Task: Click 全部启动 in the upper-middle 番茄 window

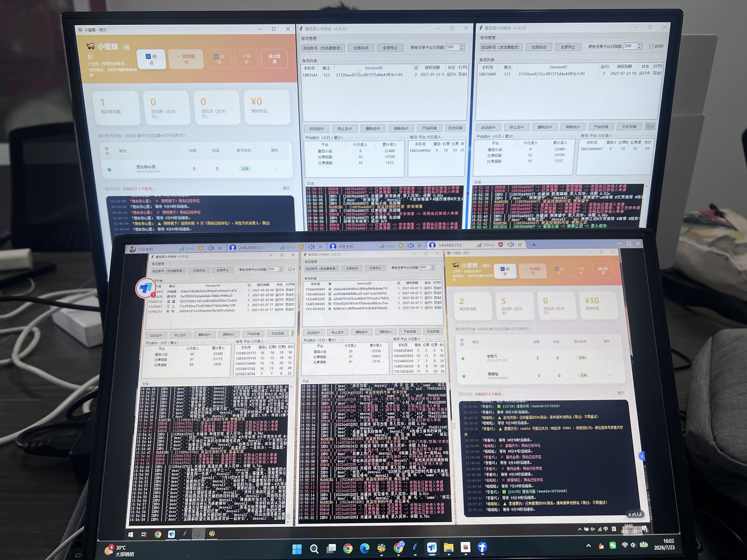Action: 361,48
